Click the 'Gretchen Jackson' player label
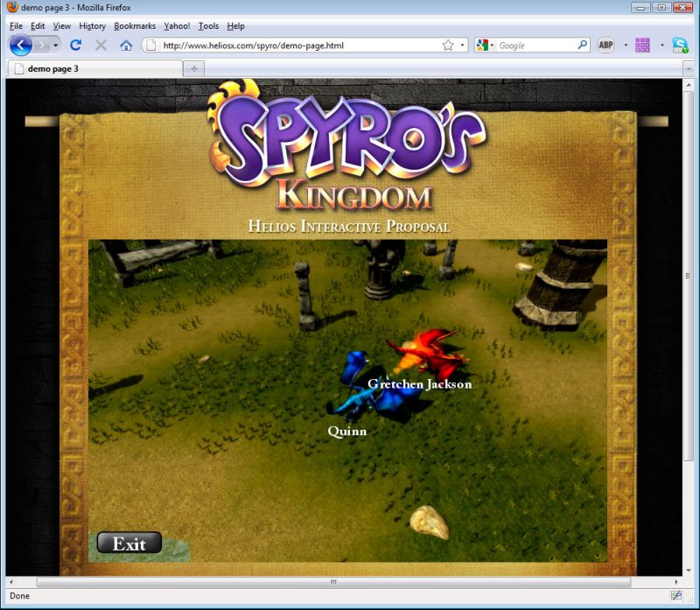 [420, 384]
